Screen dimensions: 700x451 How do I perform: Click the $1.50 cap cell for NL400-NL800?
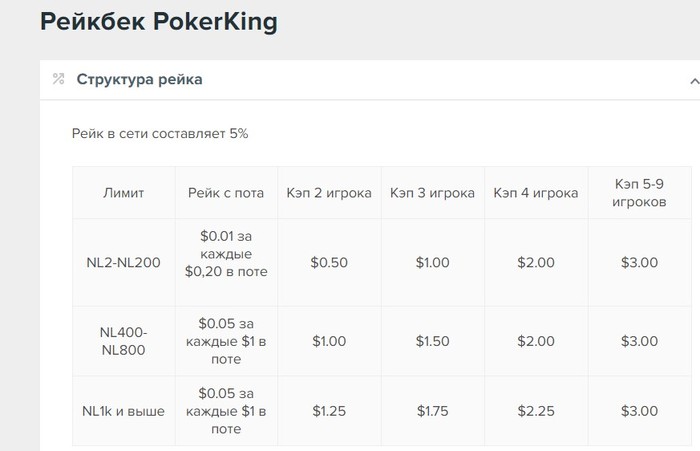432,341
